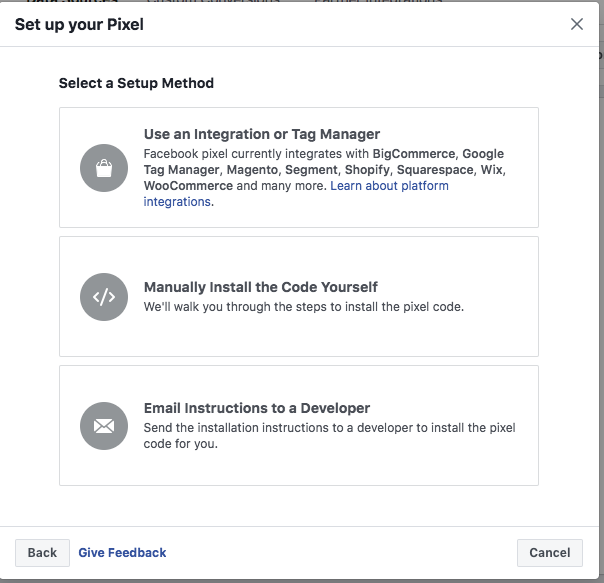Click the Set up your Pixel title
Screen dimensions: 604x583
(79, 24)
